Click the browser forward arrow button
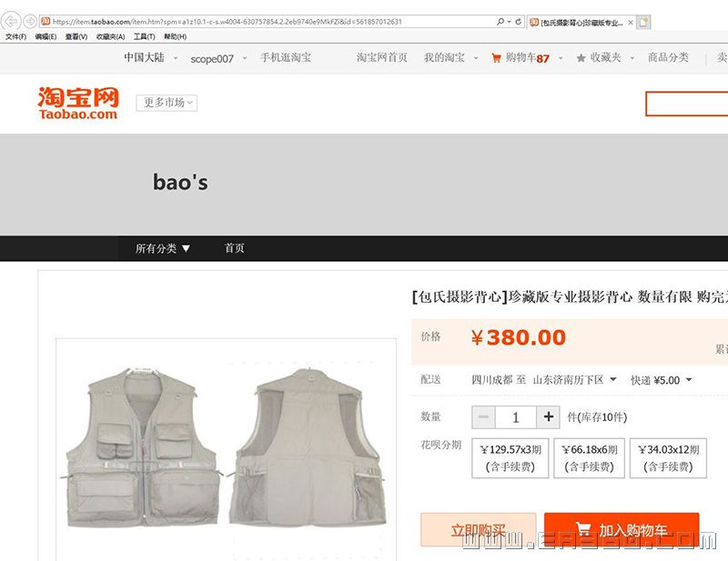 click(x=30, y=21)
